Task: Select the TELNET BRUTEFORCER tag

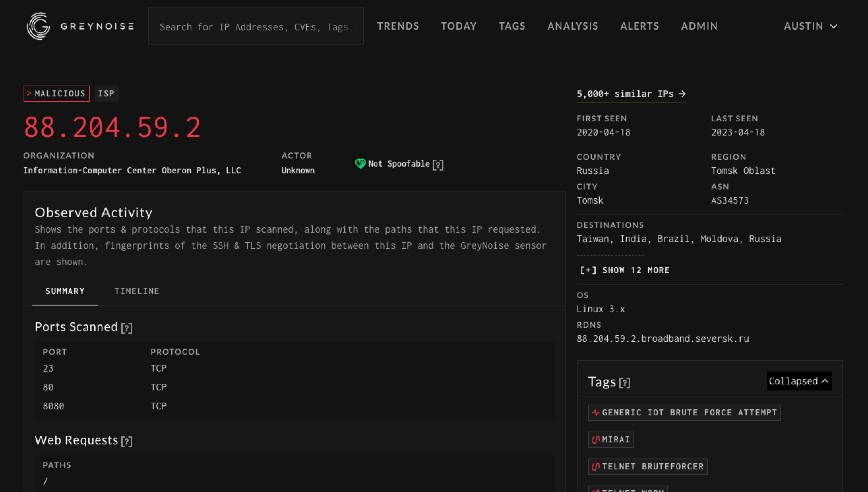Action: (647, 466)
